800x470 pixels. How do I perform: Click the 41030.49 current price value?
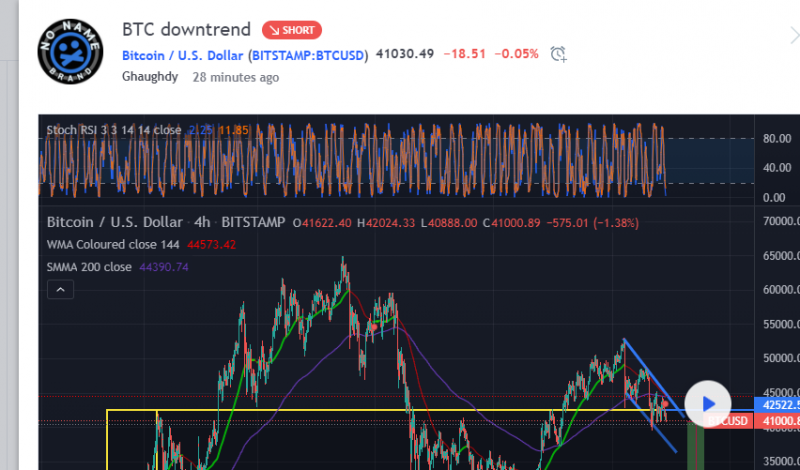click(x=405, y=54)
